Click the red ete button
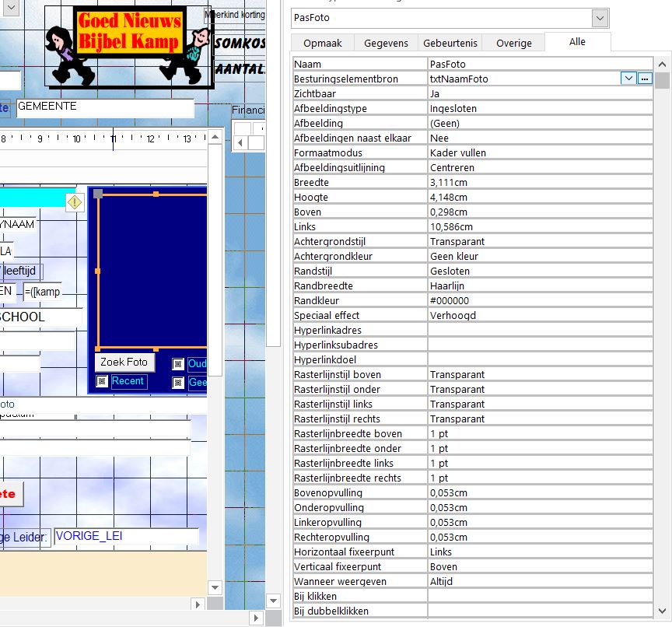Image resolution: width=672 pixels, height=627 pixels. pyautogui.click(x=11, y=494)
